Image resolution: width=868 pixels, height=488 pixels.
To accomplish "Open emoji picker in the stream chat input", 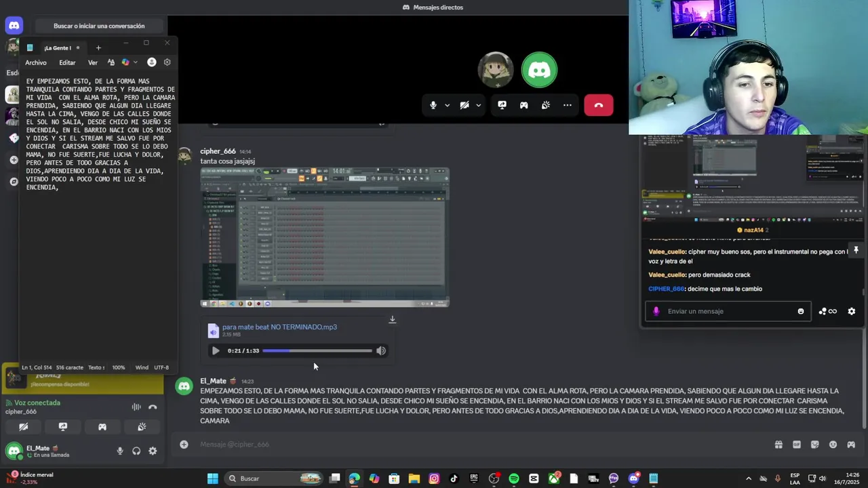I will pyautogui.click(x=801, y=311).
